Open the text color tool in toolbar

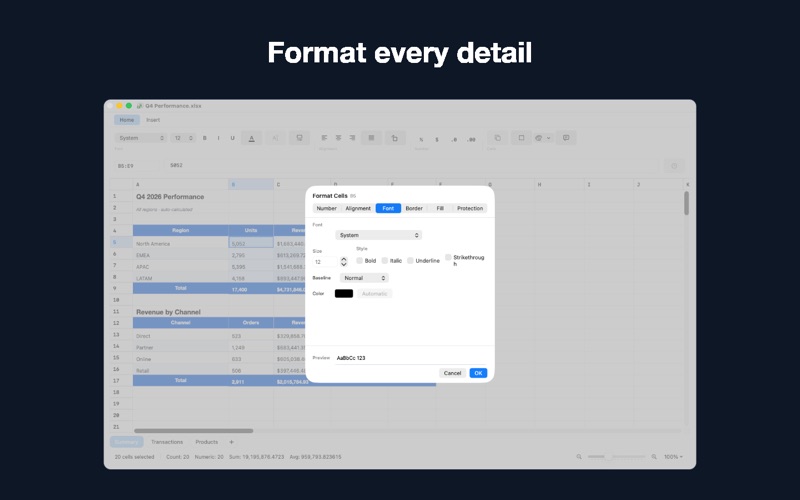click(x=252, y=138)
